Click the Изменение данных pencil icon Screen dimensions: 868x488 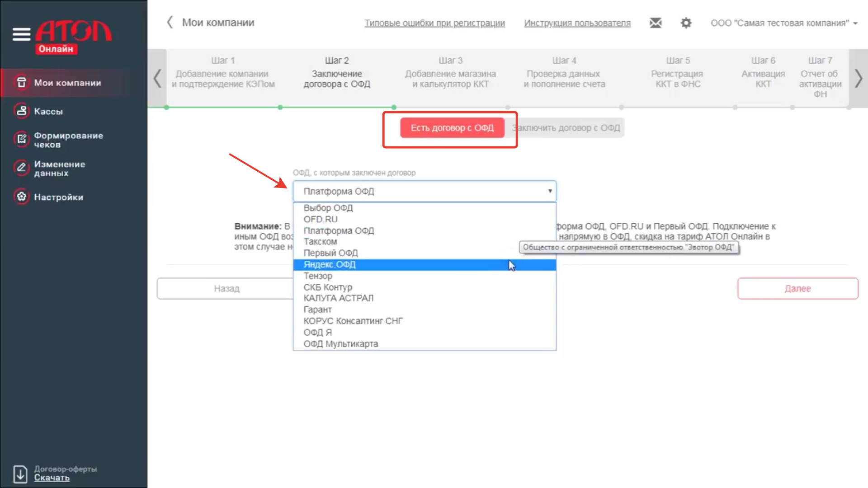21,168
